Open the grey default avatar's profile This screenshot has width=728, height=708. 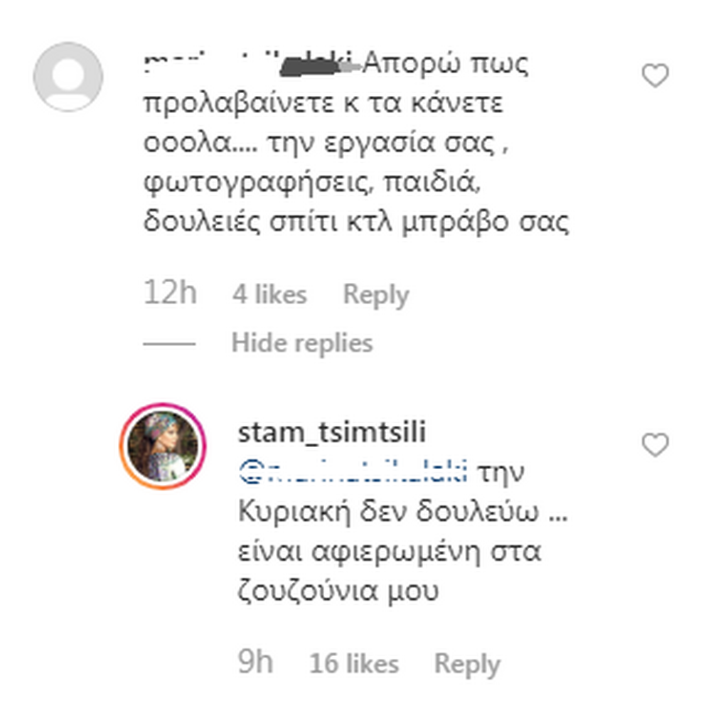click(68, 77)
